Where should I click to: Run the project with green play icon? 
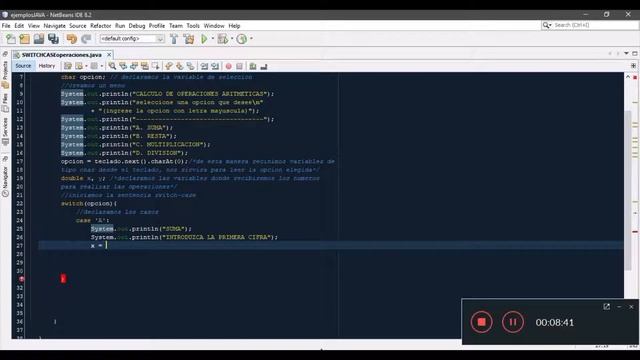click(204, 39)
